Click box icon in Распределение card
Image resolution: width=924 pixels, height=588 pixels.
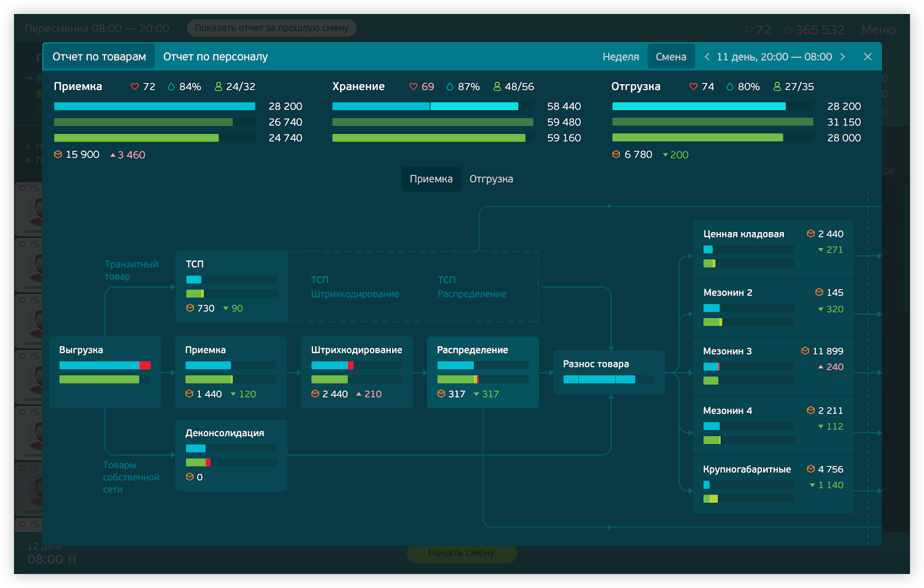pos(441,394)
